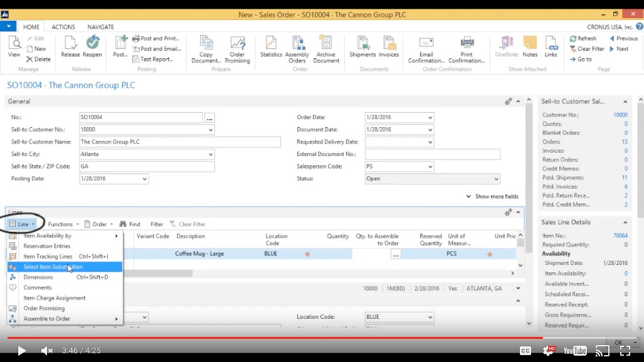Image resolution: width=644 pixels, height=362 pixels.
Task: Toggle YouTube closed captions
Action: 525,351
